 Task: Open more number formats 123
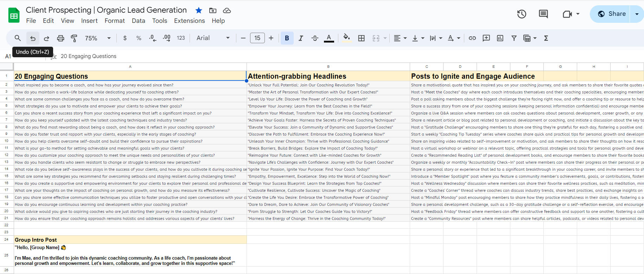[x=181, y=38]
